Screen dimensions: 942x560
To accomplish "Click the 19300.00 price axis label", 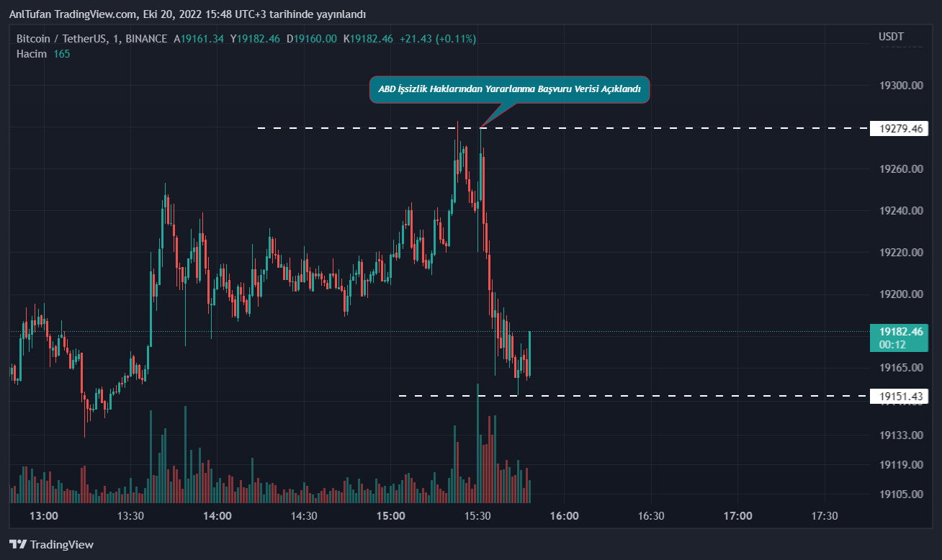I will (901, 86).
